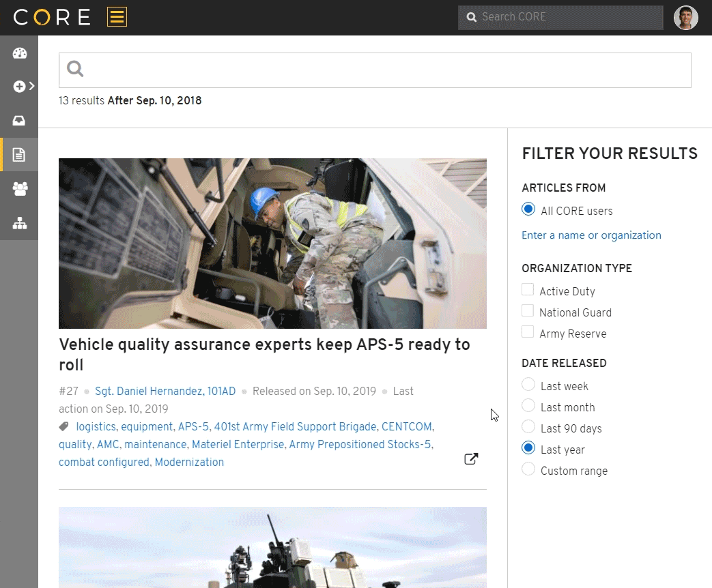Click the article number '#27'
This screenshot has width=712, height=588.
[x=68, y=391]
